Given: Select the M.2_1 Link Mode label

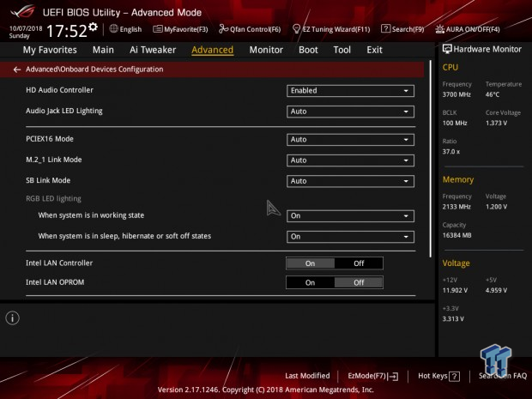Looking at the screenshot, I should 53,160.
